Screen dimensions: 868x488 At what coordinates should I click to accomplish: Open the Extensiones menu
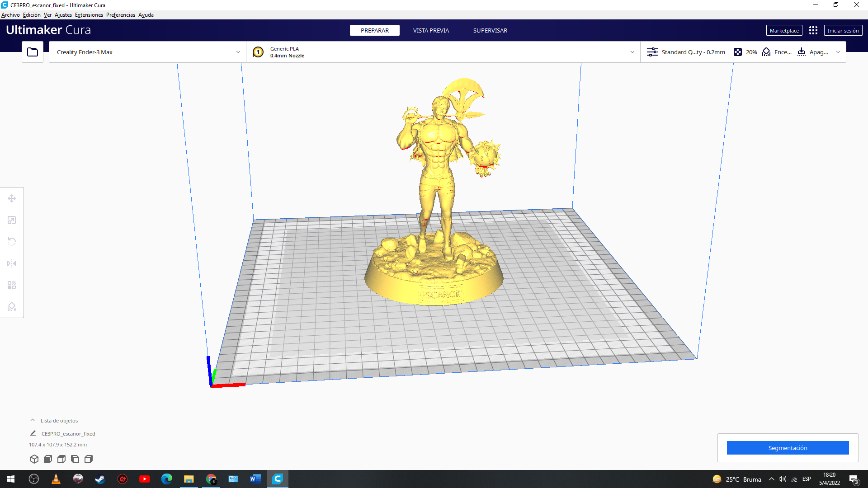(x=89, y=14)
